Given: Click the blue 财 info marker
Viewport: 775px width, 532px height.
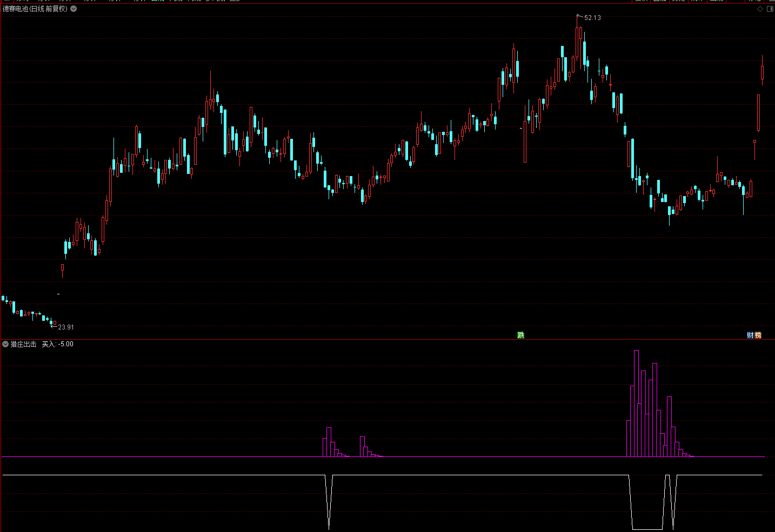Looking at the screenshot, I should [x=750, y=335].
